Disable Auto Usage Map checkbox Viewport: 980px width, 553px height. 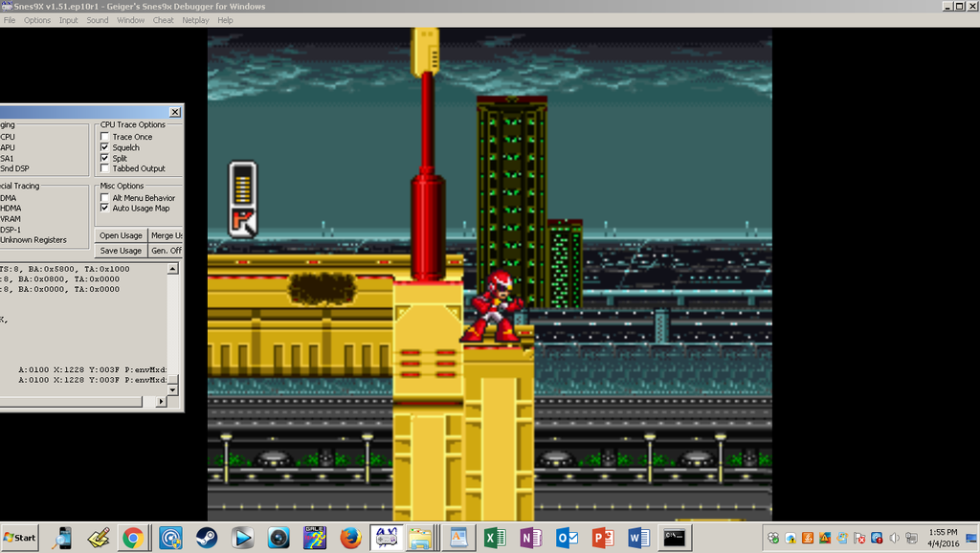(x=105, y=208)
